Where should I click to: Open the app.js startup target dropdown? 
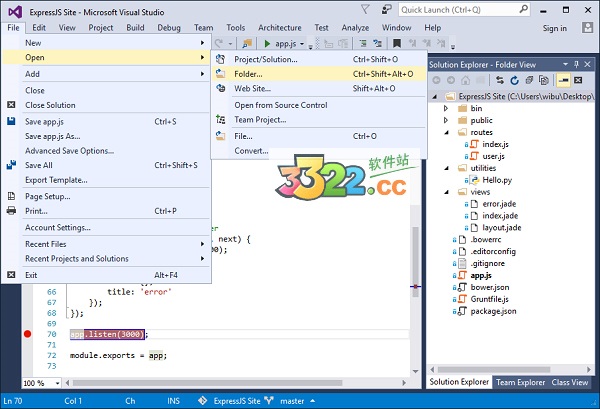click(x=302, y=44)
